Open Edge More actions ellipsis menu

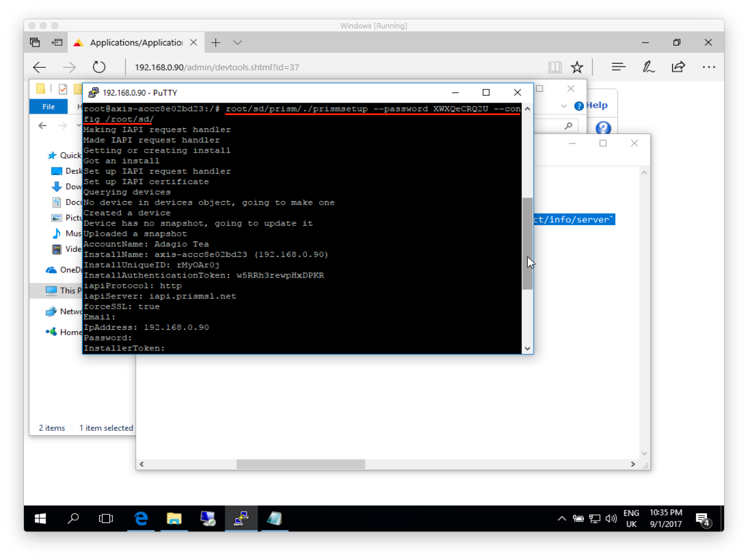pos(709,67)
